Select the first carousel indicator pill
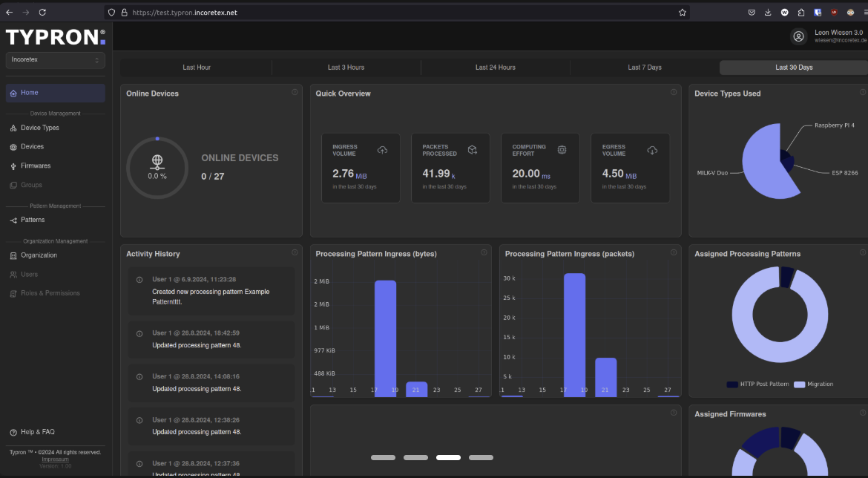 383,457
